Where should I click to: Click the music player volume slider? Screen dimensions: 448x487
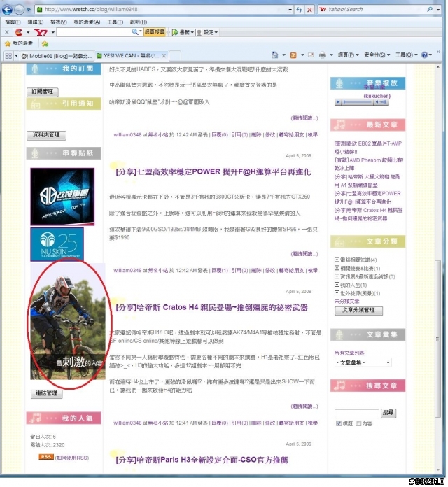coord(384,102)
